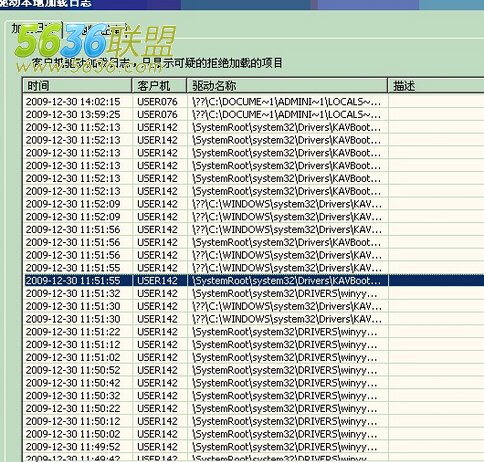Sort the log by 时间 column header
The image size is (484, 462).
(x=77, y=86)
